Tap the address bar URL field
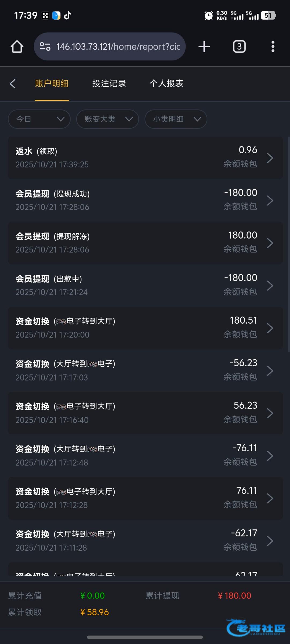 [x=118, y=47]
